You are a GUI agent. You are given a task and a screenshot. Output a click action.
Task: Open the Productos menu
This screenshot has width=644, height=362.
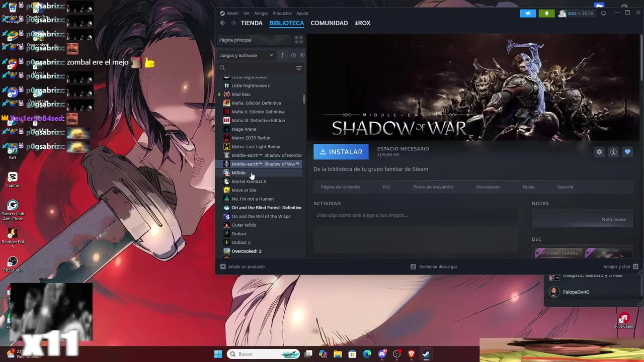click(282, 13)
